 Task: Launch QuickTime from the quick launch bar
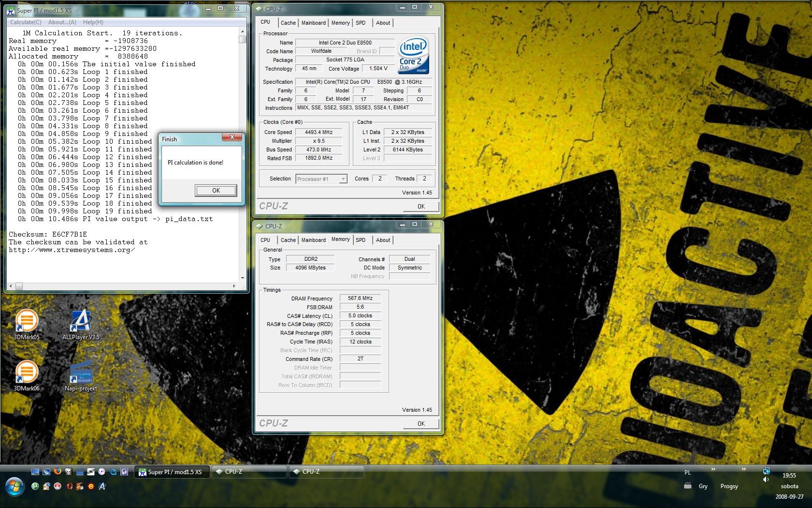(113, 472)
